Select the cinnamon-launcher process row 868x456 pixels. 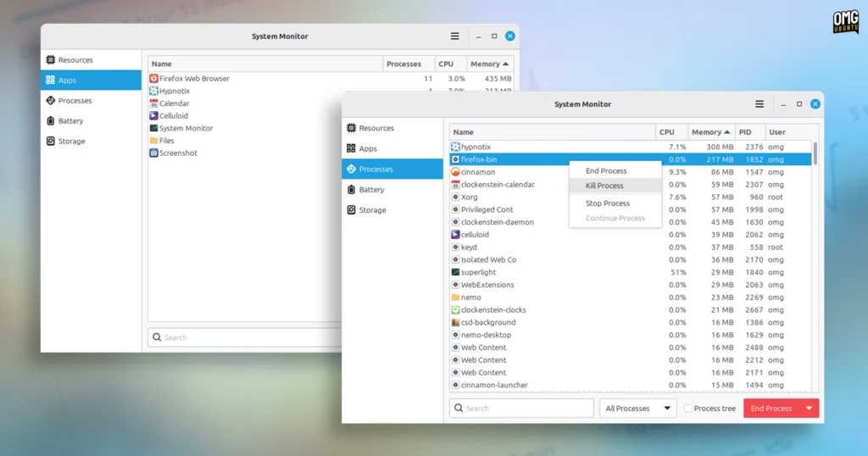click(631, 385)
